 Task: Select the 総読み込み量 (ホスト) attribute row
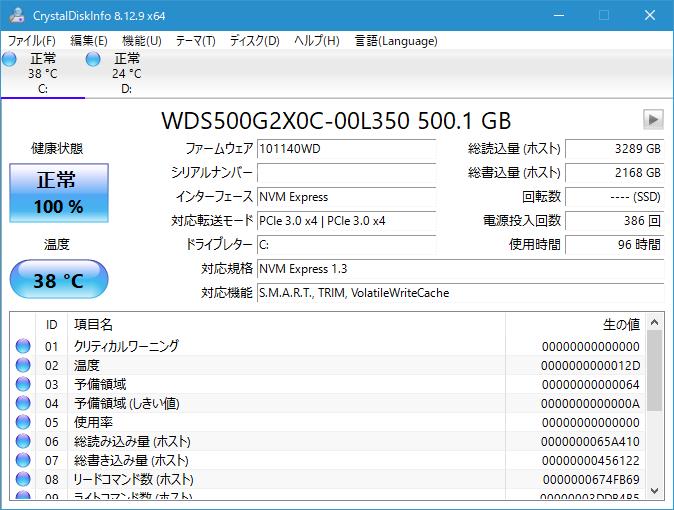click(x=327, y=441)
